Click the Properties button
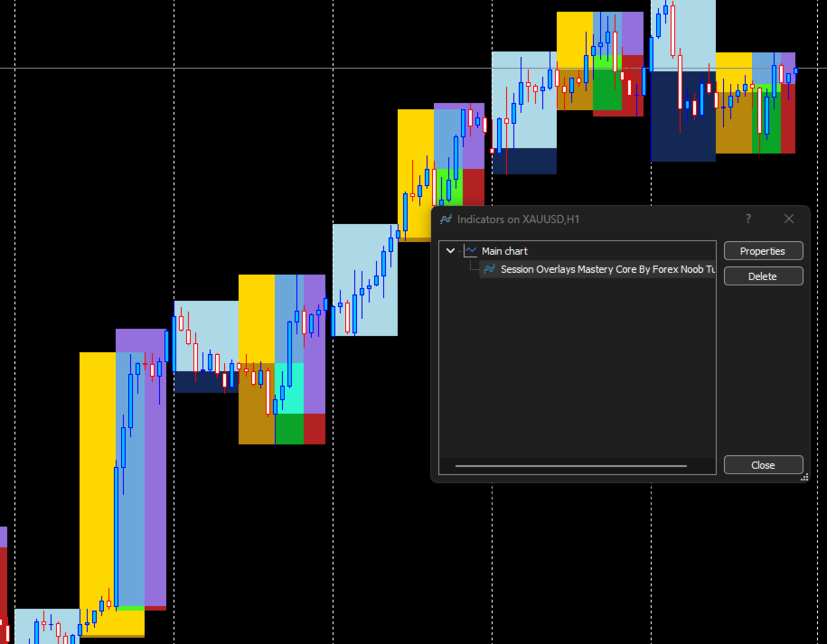 pyautogui.click(x=763, y=251)
